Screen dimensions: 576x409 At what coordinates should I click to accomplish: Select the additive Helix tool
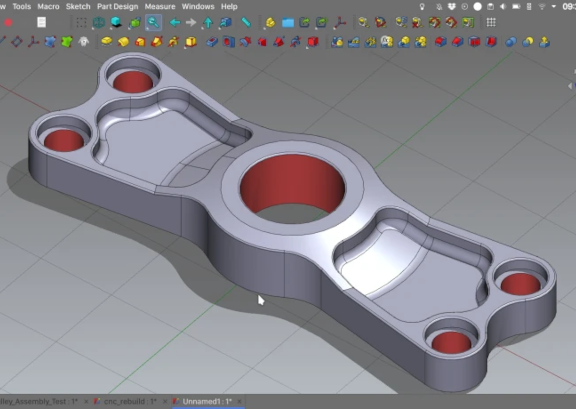[173, 42]
